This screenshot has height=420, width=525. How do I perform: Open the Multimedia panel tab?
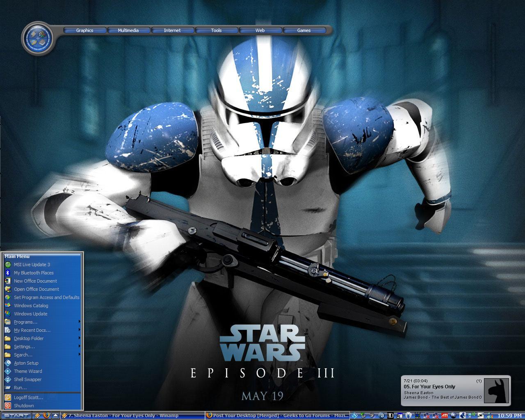tap(128, 30)
